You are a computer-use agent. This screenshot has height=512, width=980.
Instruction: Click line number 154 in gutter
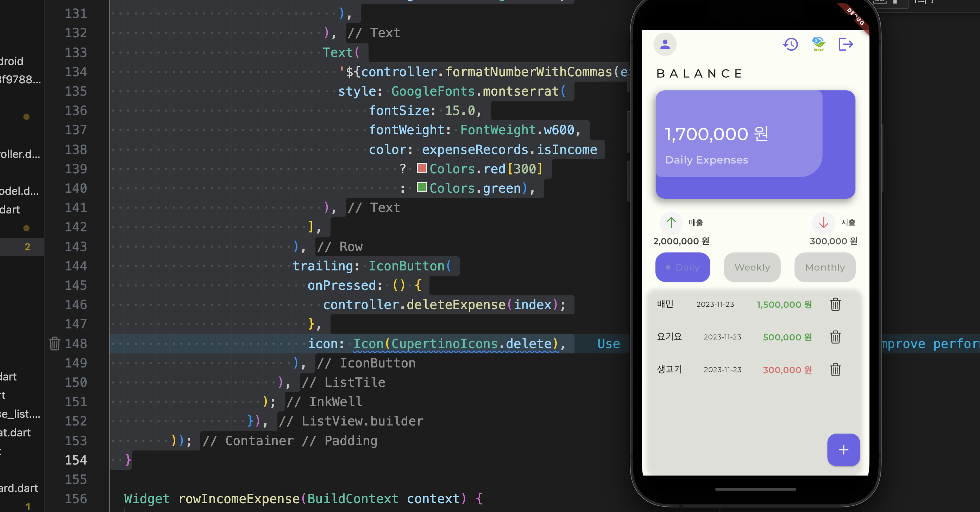[x=76, y=460]
